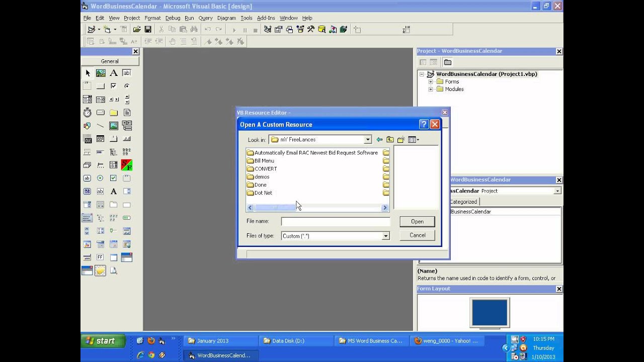Expand the Forms folder node
644x362 pixels.
coord(431,81)
